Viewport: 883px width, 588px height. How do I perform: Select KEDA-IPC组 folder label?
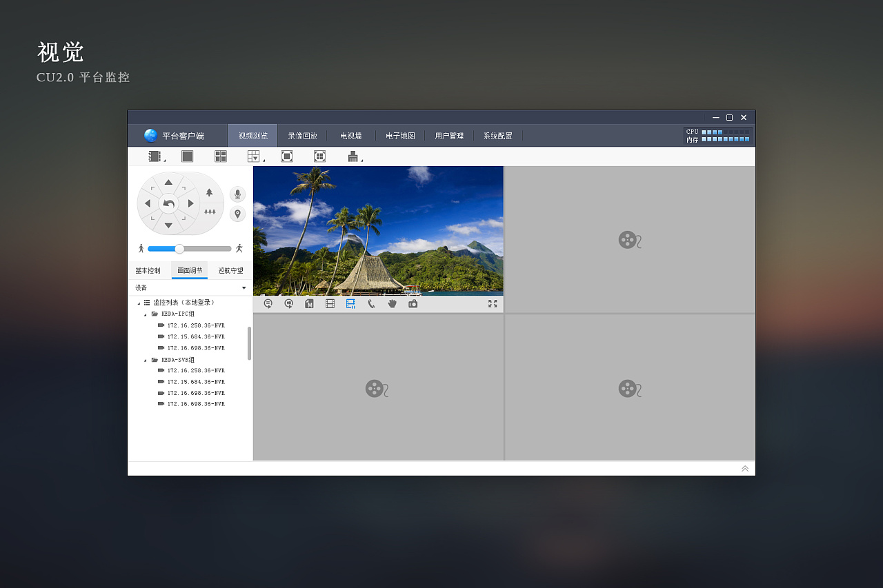point(178,314)
